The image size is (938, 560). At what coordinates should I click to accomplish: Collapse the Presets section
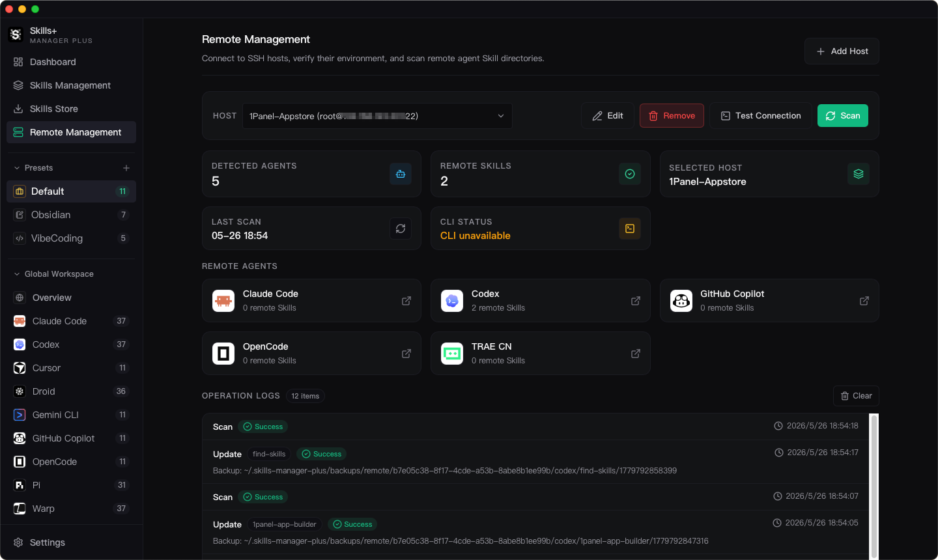click(17, 168)
